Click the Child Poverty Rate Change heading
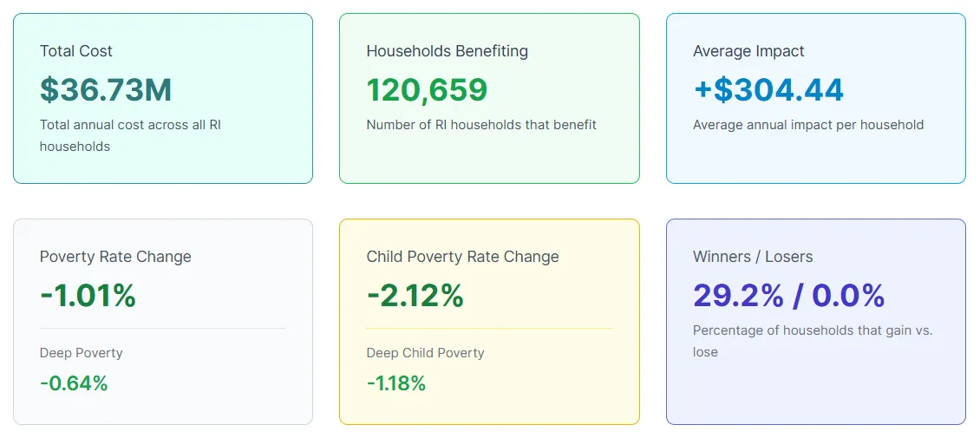The image size is (980, 438). [x=462, y=257]
